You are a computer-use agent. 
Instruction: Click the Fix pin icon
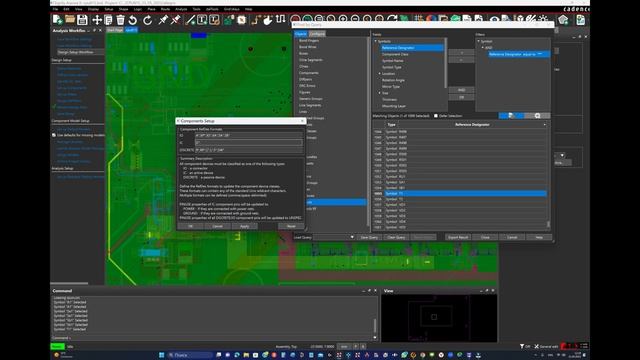coord(163,20)
